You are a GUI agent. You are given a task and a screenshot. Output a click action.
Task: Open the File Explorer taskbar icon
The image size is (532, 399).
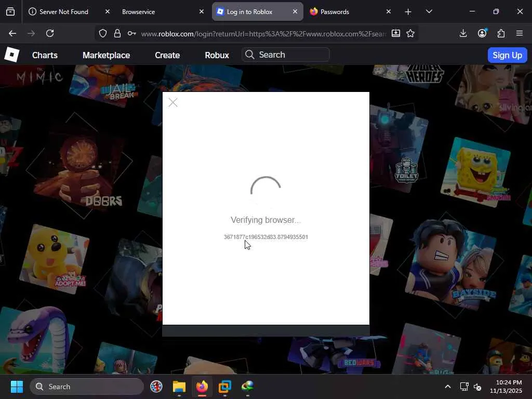[179, 387]
